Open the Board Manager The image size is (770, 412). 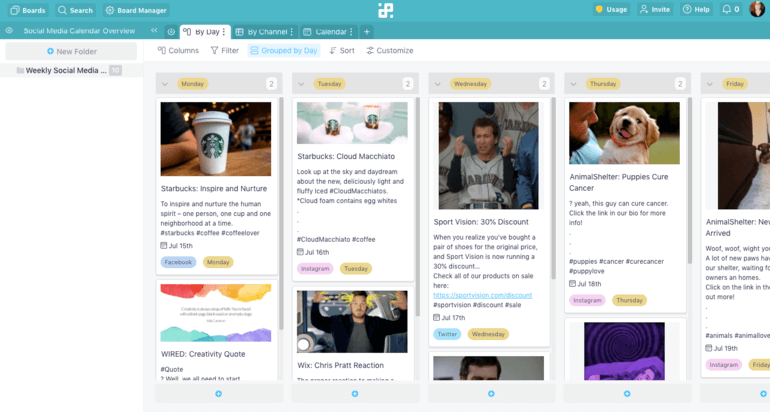coord(137,10)
